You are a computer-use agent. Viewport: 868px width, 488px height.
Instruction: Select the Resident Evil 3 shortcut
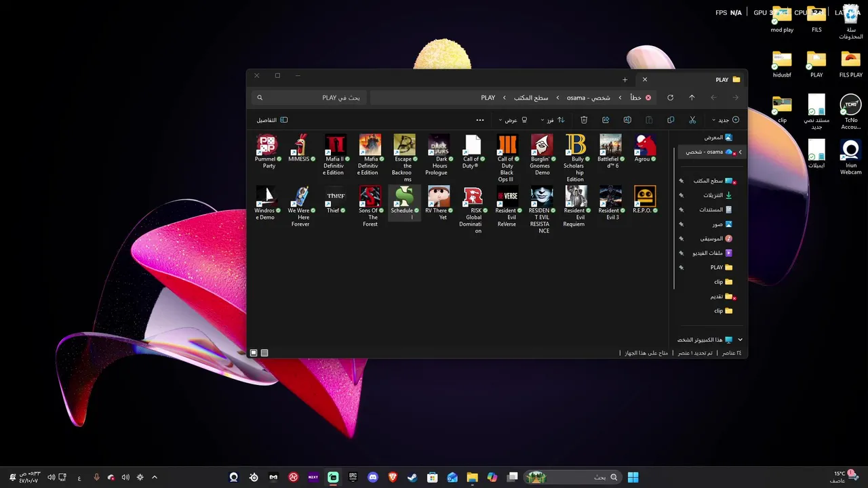(x=610, y=203)
